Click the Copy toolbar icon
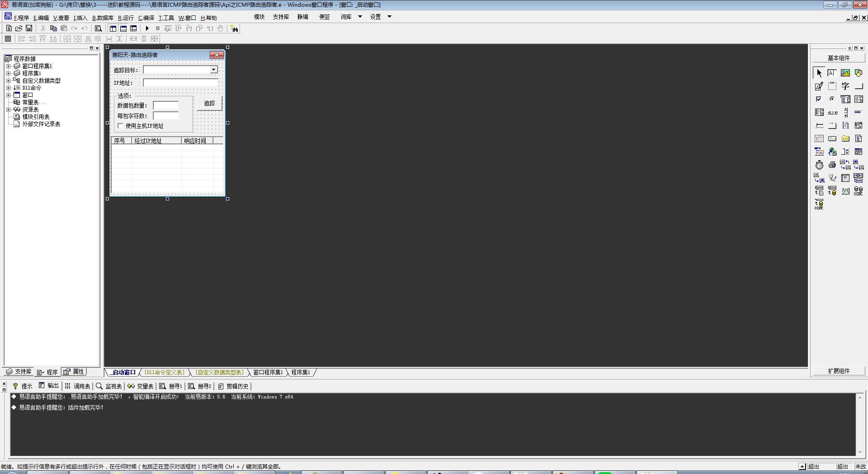Viewport: 868px width, 474px height. click(x=53, y=28)
